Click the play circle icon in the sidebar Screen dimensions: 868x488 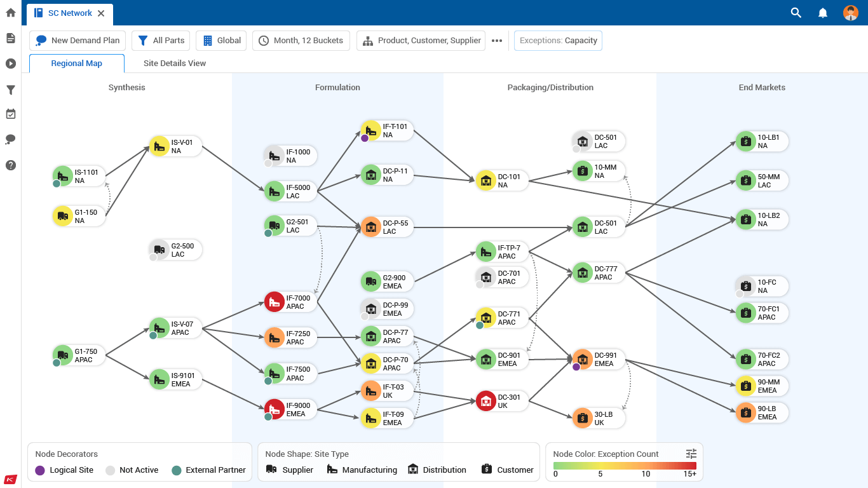point(10,64)
